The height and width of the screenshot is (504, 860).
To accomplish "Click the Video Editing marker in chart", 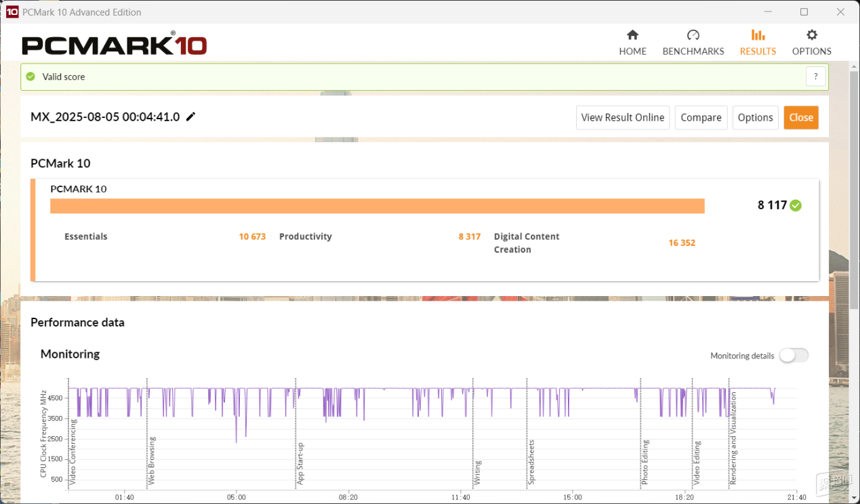I will 697,463.
